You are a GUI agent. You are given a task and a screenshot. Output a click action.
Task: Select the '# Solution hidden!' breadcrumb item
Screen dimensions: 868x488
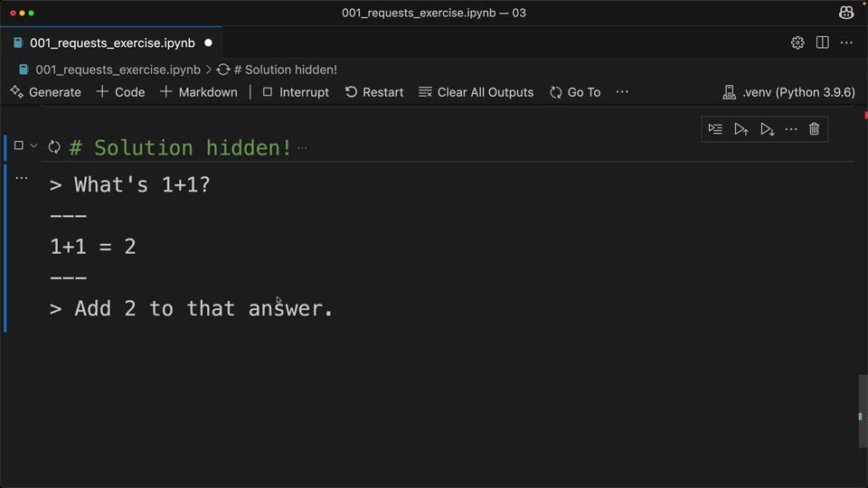pos(285,70)
